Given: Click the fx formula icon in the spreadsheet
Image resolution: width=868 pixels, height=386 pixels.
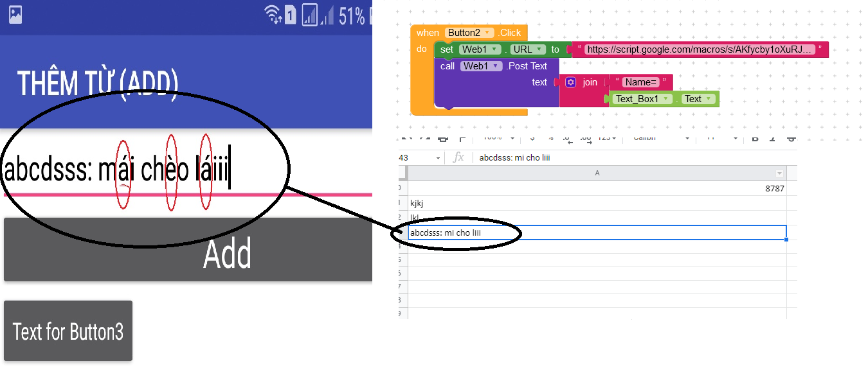Looking at the screenshot, I should pos(458,157).
